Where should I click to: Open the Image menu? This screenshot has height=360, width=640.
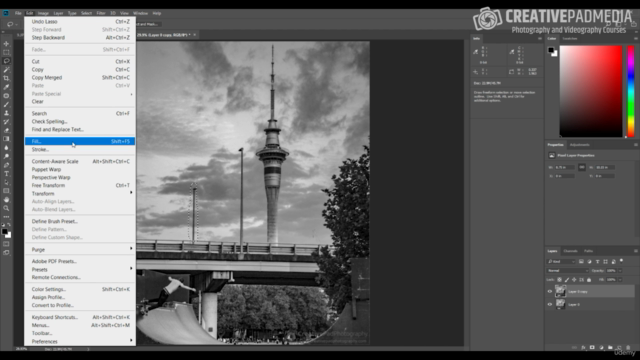[x=43, y=13]
